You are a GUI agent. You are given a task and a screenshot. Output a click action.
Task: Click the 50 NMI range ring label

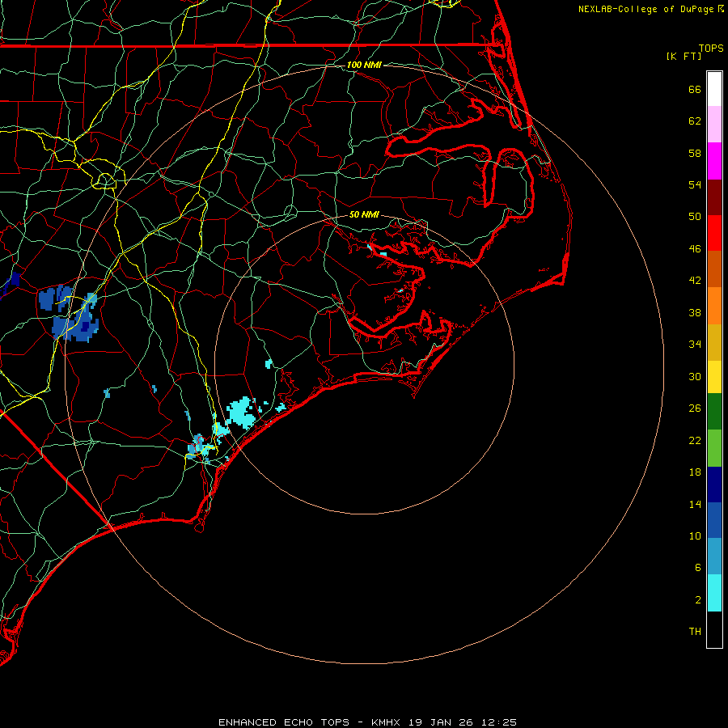click(x=364, y=214)
